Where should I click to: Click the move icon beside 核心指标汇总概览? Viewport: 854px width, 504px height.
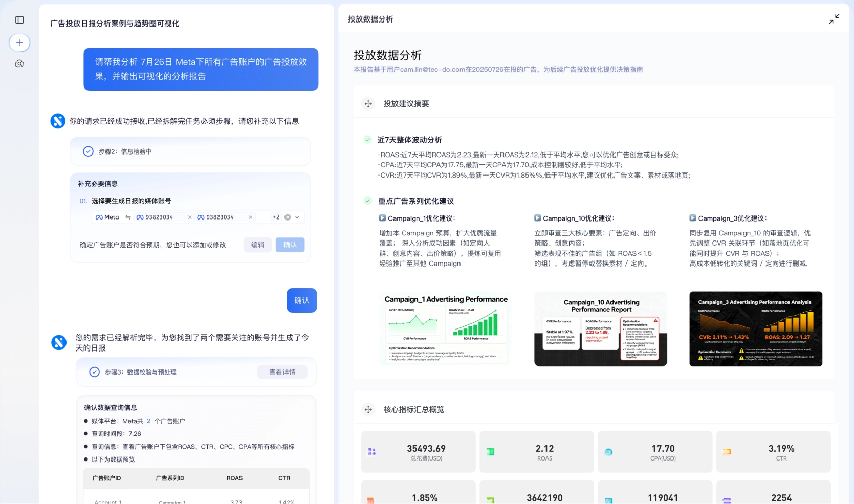point(368,410)
